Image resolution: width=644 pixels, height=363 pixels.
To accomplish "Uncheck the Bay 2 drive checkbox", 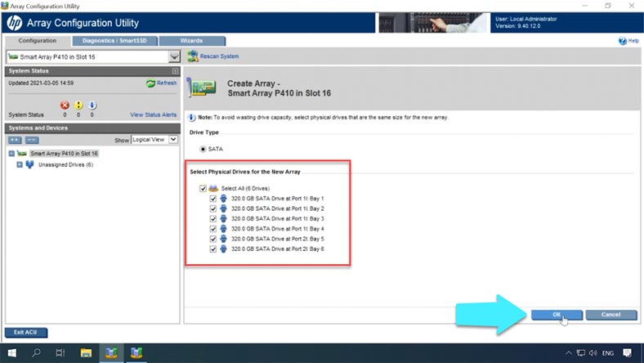I will (212, 208).
